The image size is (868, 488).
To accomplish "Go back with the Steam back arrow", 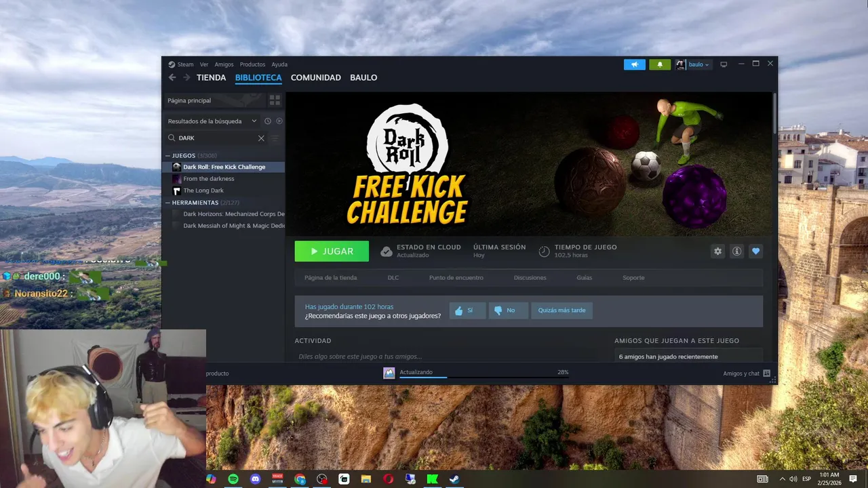I will (x=172, y=77).
